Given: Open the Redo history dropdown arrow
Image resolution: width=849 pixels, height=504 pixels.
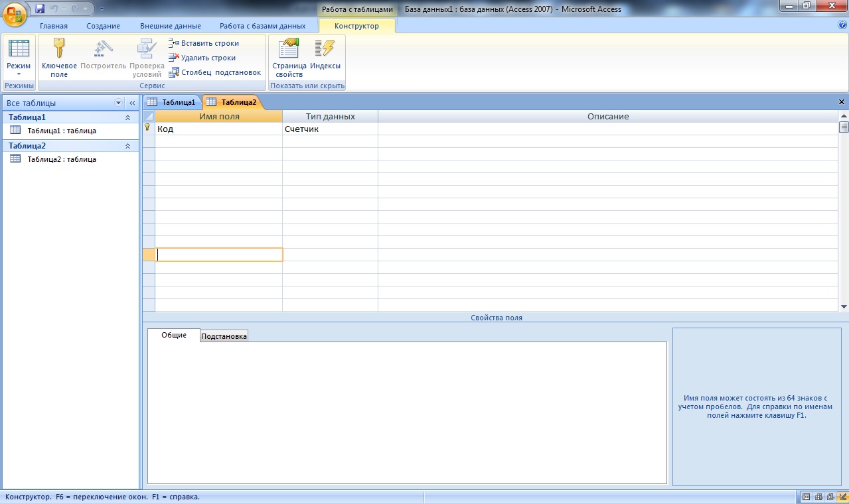Looking at the screenshot, I should 86,9.
